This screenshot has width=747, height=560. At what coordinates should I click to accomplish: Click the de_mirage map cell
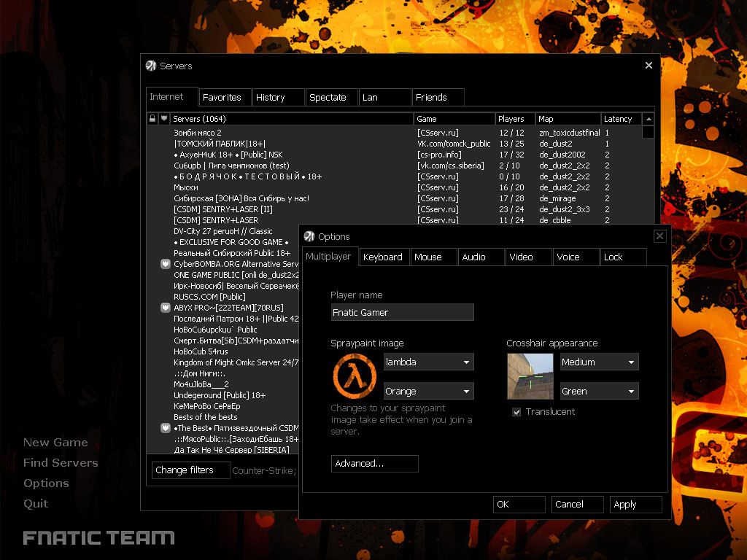[x=557, y=198]
